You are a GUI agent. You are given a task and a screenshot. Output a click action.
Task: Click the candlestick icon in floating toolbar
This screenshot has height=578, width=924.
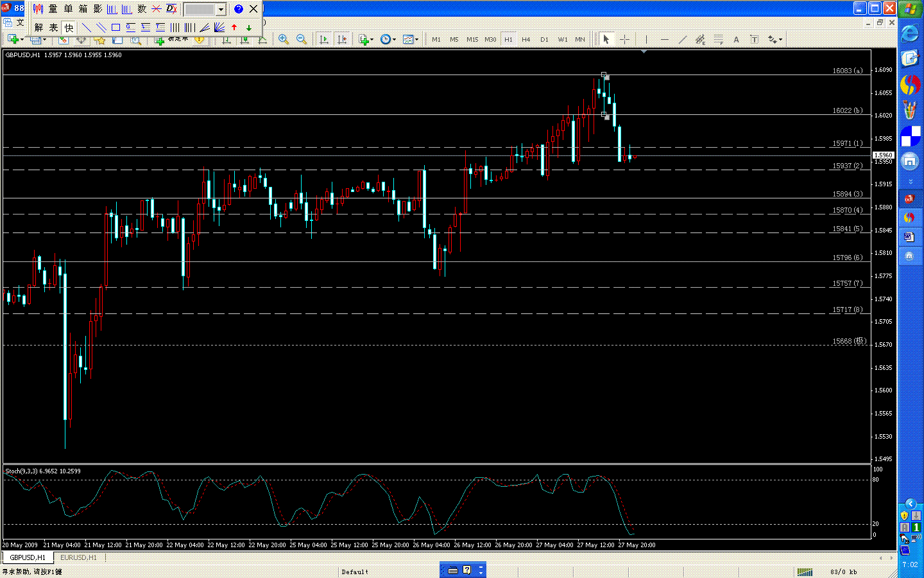(38, 9)
